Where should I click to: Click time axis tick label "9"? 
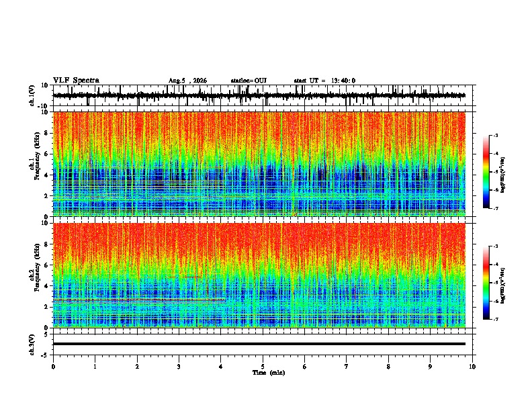click(430, 367)
